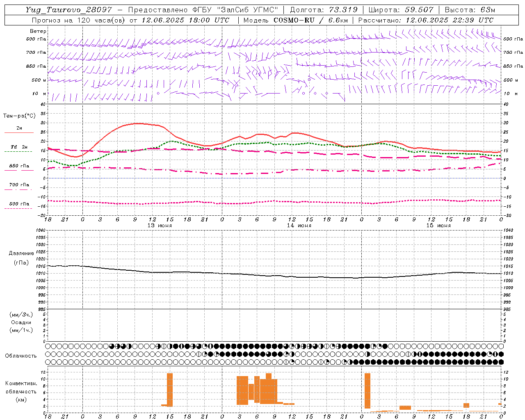Click the '700 гПа' dash-dot legend line sample

click(18, 189)
